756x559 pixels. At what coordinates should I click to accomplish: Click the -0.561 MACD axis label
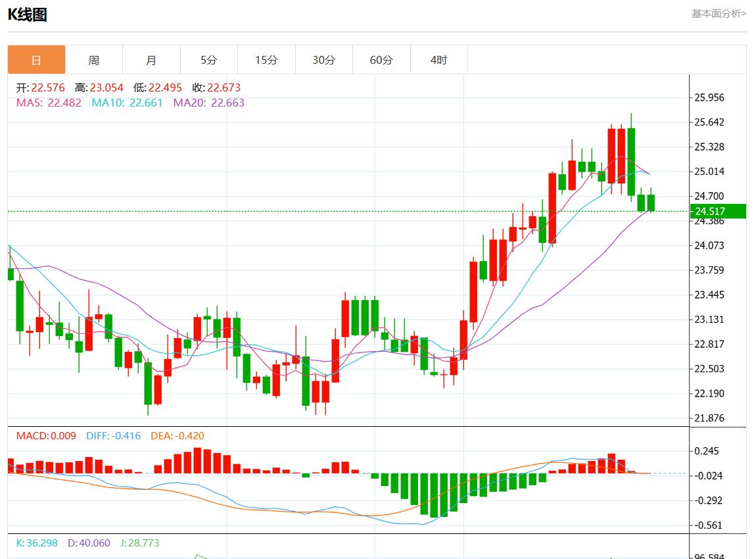708,525
